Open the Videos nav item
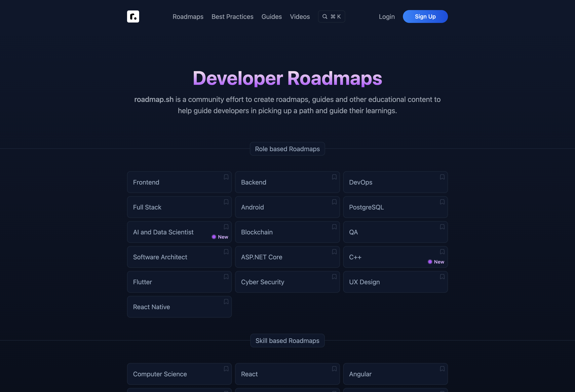575x392 pixels. [x=300, y=16]
